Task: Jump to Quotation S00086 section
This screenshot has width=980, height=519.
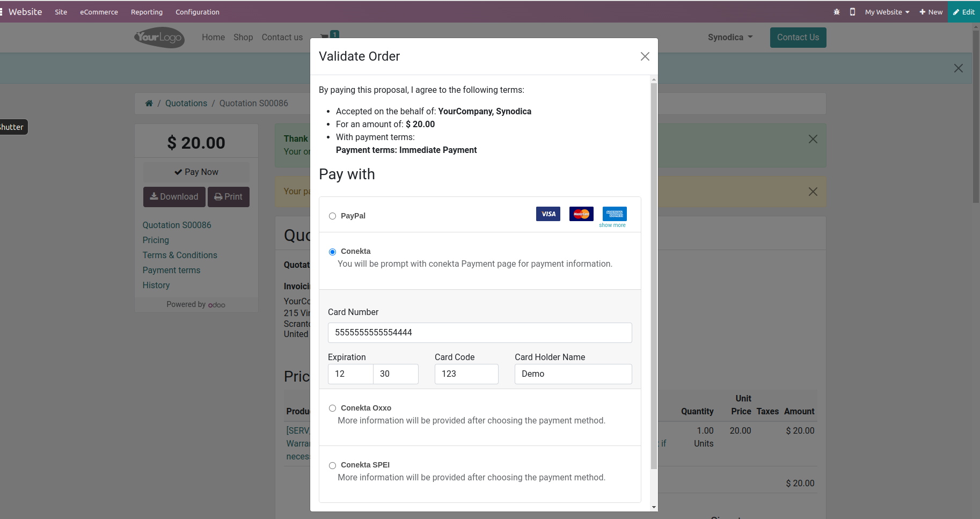Action: pyautogui.click(x=177, y=225)
